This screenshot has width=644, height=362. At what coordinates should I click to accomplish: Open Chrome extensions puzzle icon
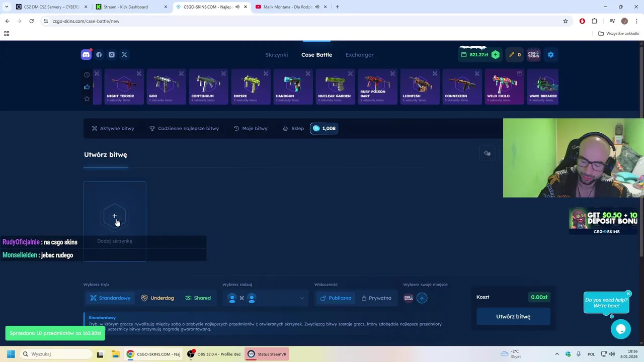coord(595,21)
